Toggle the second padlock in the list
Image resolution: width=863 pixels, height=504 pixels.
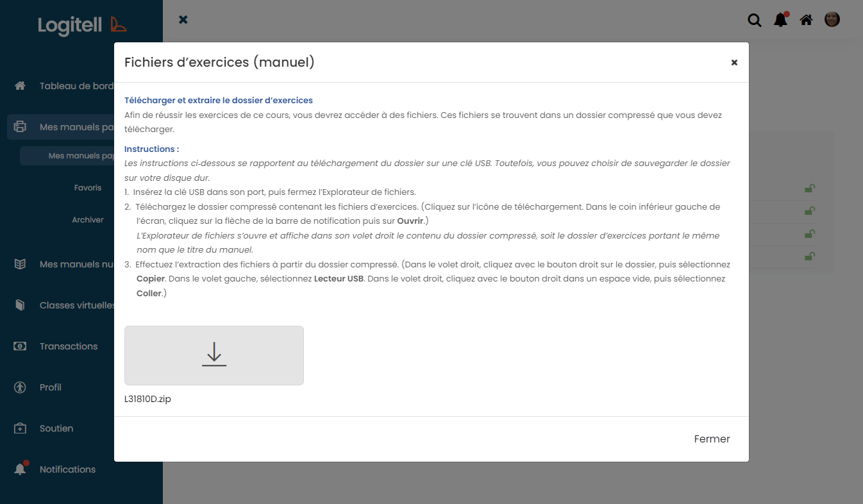pos(809,212)
